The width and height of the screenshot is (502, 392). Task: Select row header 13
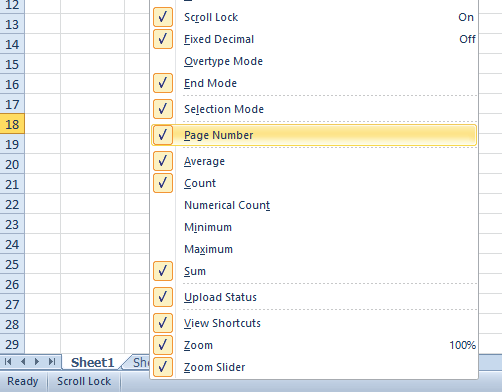(x=12, y=24)
